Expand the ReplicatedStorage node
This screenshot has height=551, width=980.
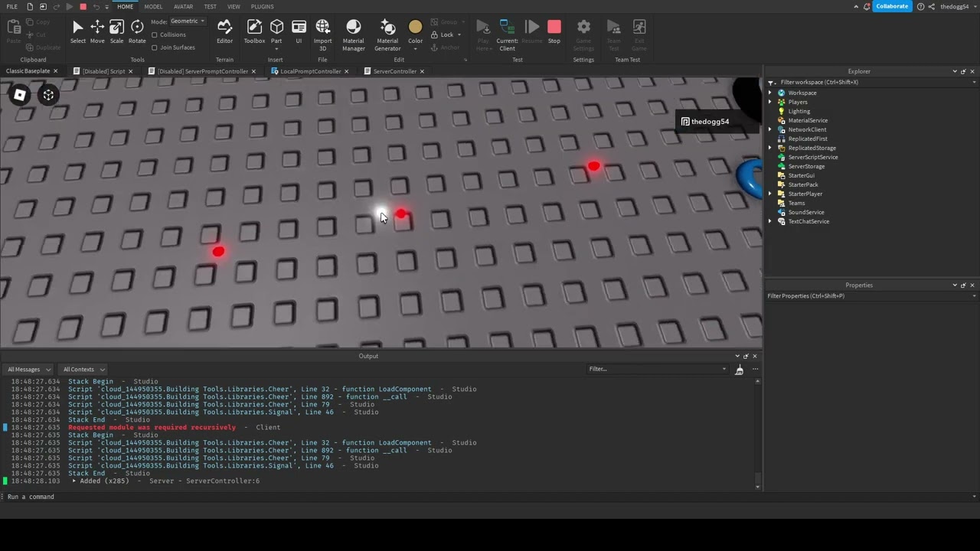(770, 148)
